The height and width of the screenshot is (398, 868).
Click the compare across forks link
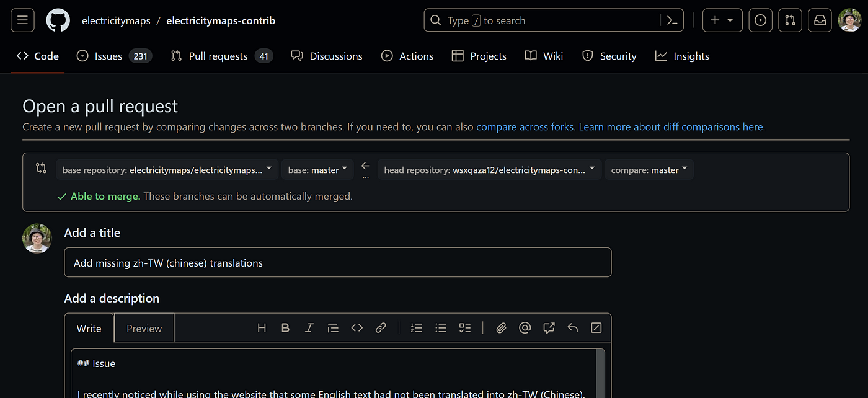525,126
